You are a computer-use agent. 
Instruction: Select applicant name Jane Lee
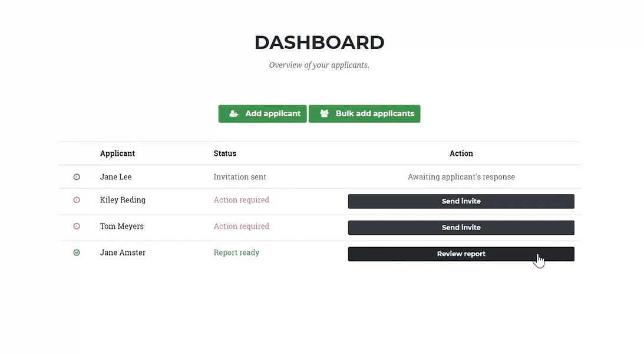click(116, 177)
